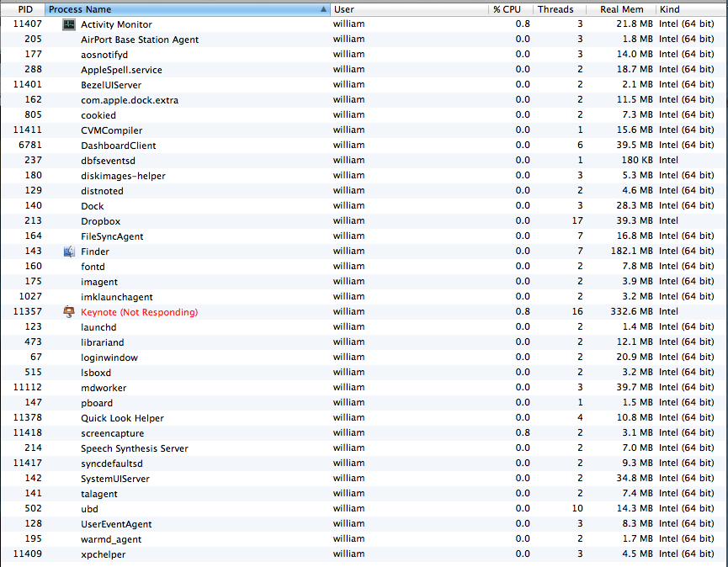This screenshot has height=567, width=728.
Task: Click the Activity Monitor process icon
Action: 69,24
